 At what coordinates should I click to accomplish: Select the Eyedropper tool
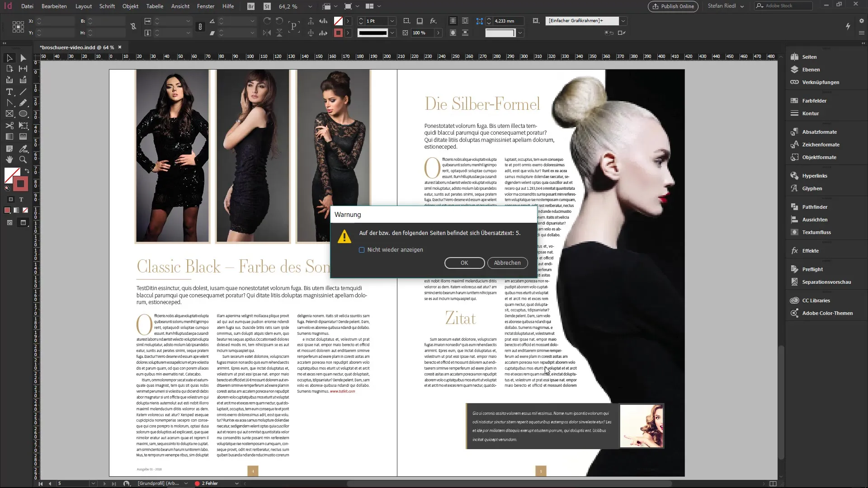point(23,148)
